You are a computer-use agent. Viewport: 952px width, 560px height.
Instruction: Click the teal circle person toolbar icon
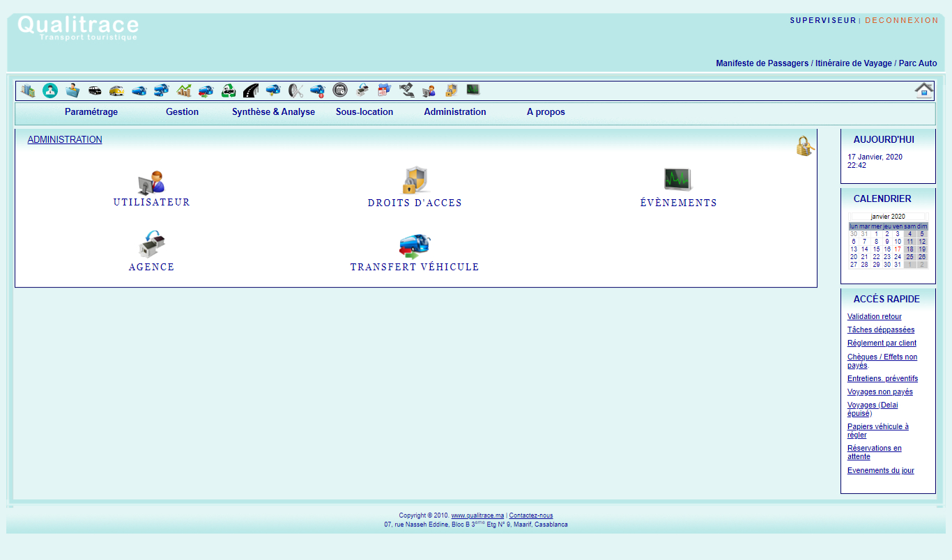coord(50,91)
